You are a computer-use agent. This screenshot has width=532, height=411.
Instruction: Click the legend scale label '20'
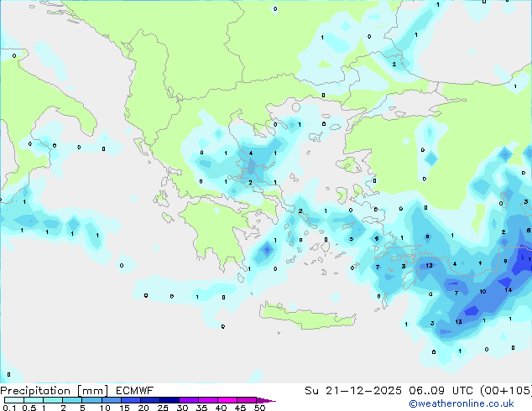click(x=143, y=408)
